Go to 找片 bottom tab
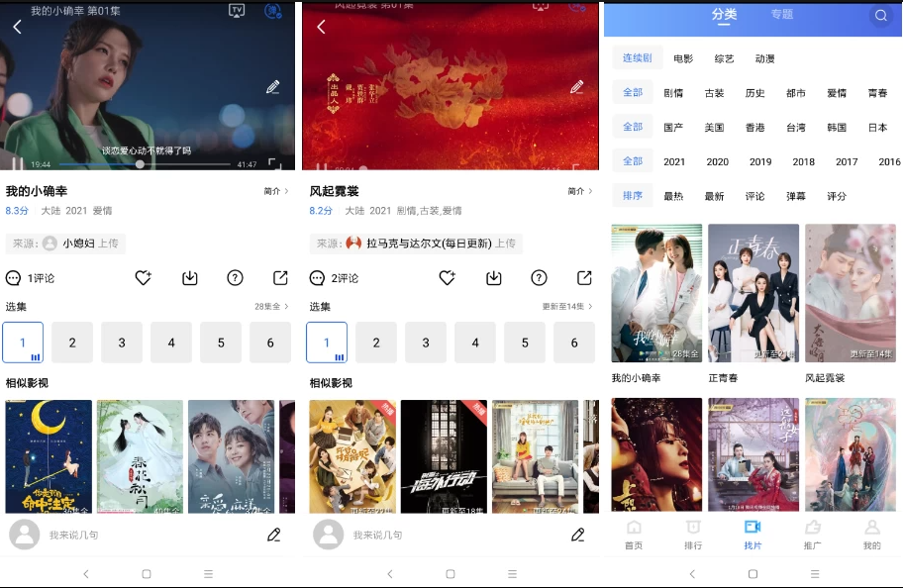The width and height of the screenshot is (903, 588). (752, 535)
